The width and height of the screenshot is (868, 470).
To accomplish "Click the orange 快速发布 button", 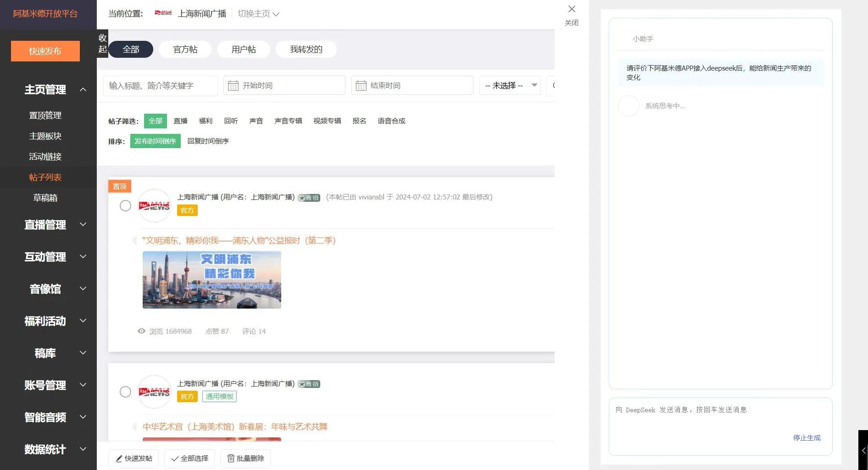I will point(45,51).
